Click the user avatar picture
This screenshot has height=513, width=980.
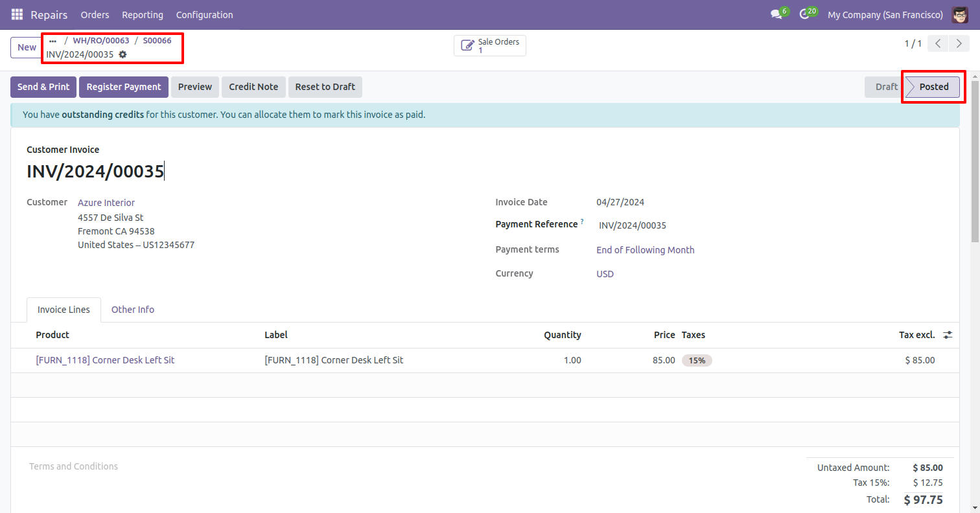coord(960,14)
